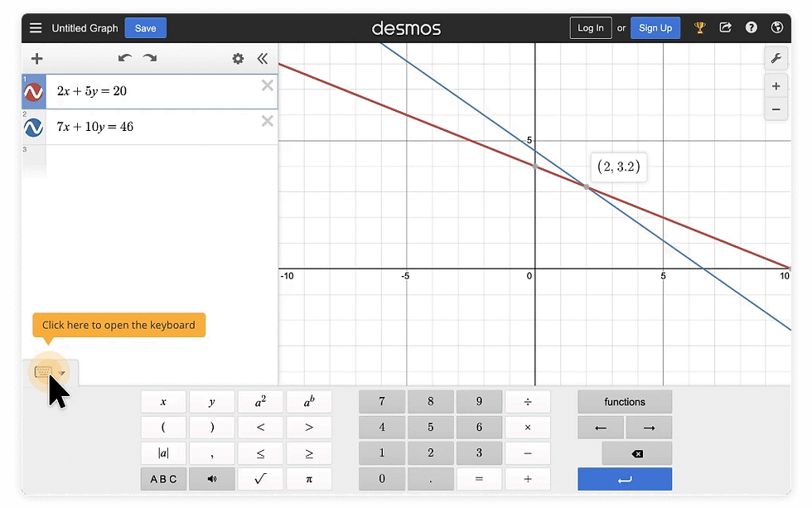This screenshot has width=812, height=508.
Task: Open the help question mark icon
Action: click(x=751, y=28)
